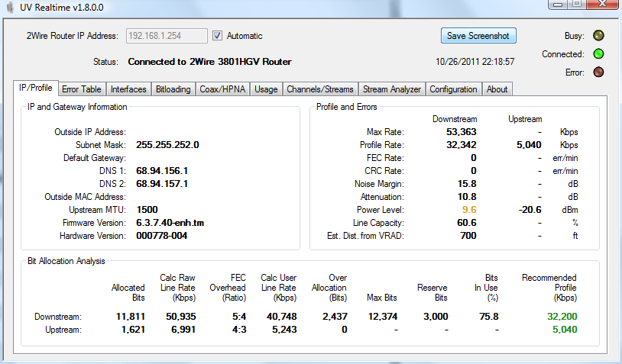
Task: Toggle the Automatic checkbox
Action: coord(218,36)
